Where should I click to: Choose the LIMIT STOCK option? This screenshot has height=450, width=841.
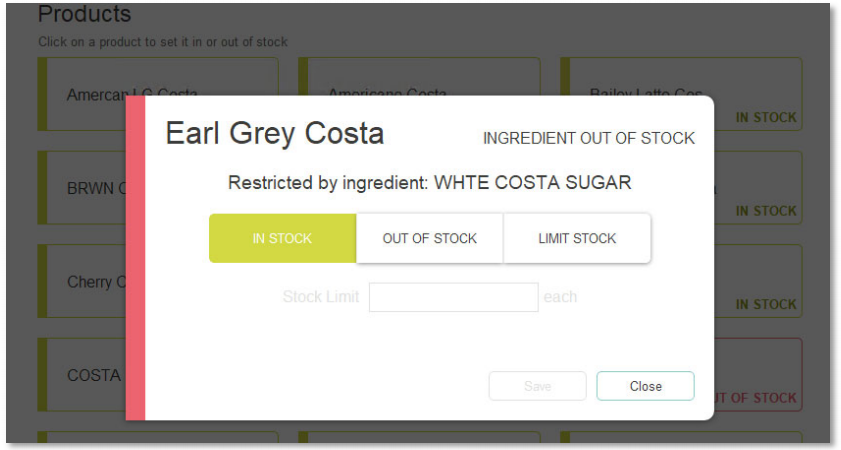[x=577, y=238]
